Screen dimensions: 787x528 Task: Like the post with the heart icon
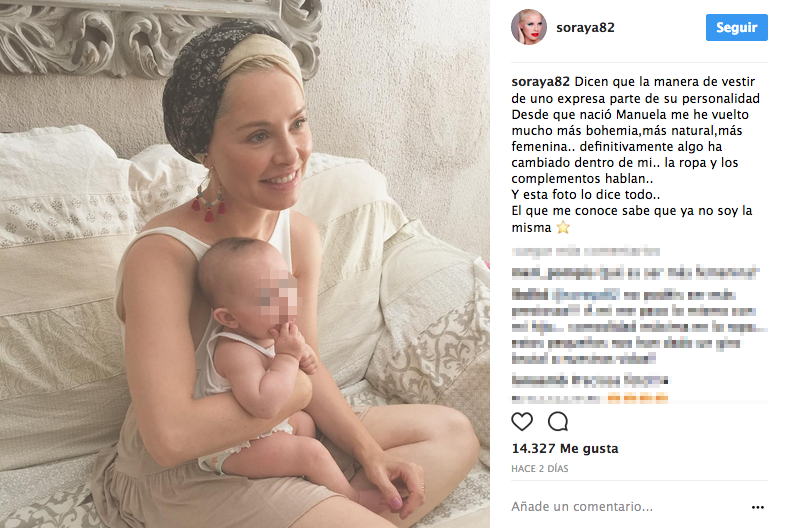coord(522,421)
